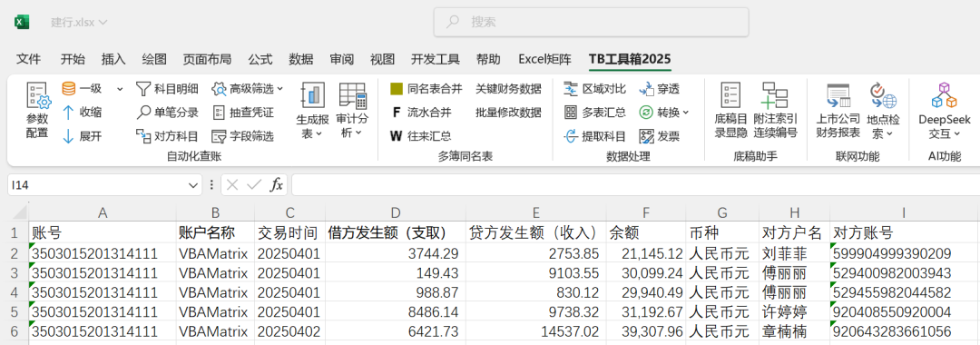Click 同名表合并 tool

click(x=426, y=89)
